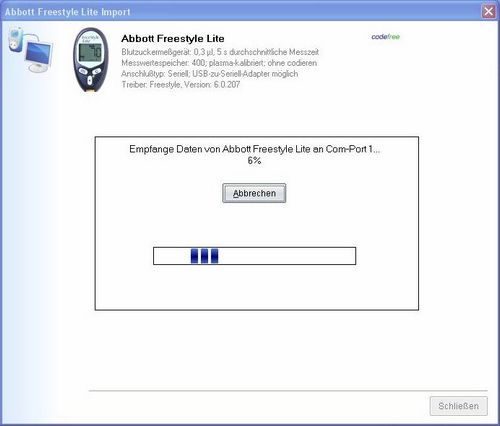Click the small handheld device in the transfer icon
Image resolution: width=500 pixels, height=426 pixels.
coord(16,40)
